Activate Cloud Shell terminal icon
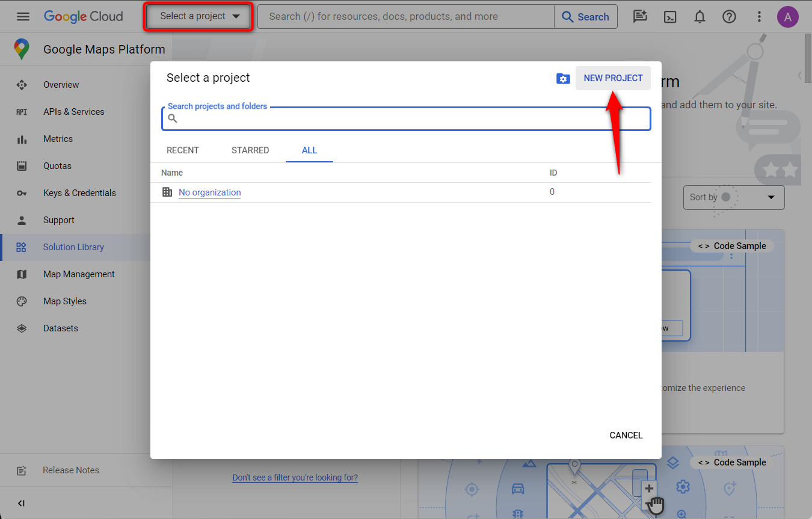Viewport: 812px width, 519px height. point(670,17)
